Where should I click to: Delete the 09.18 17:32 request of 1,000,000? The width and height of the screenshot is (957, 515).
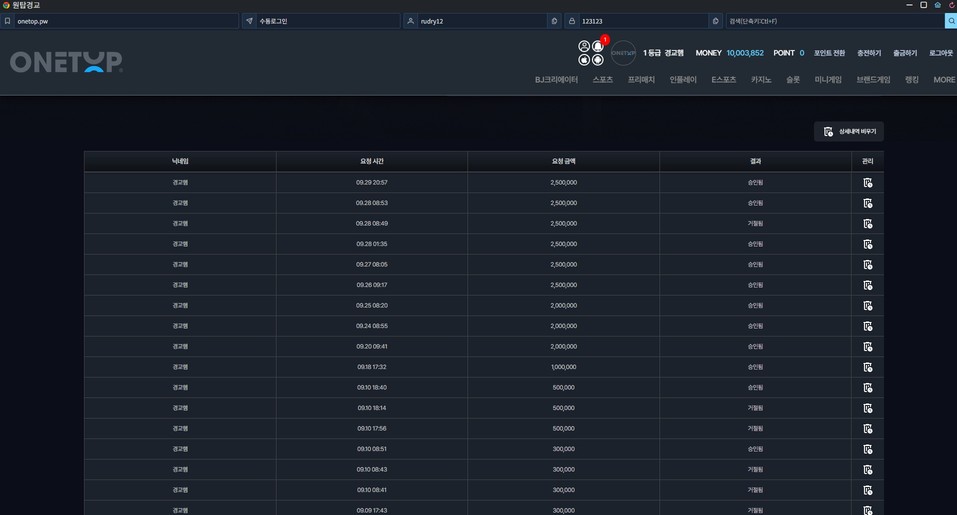[x=867, y=367]
